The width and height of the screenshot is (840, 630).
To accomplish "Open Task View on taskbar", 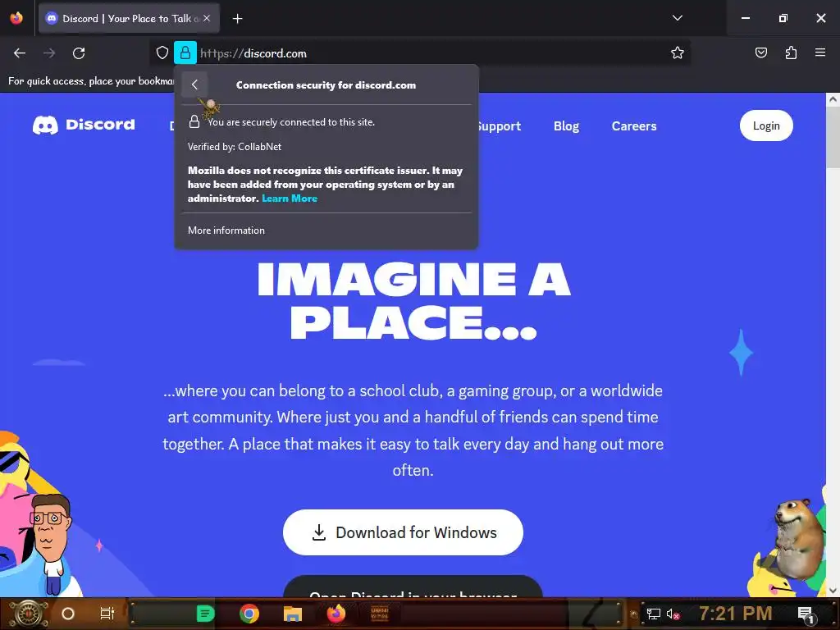I will [107, 614].
